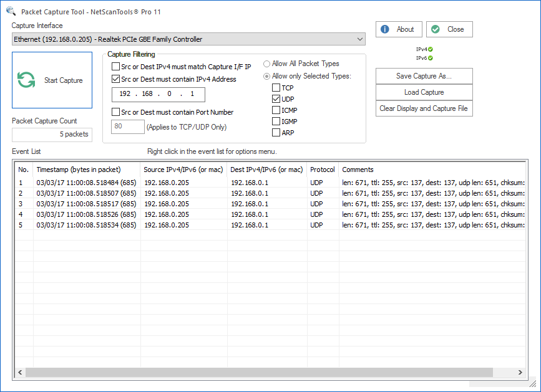The height and width of the screenshot is (392, 541).
Task: Click the scroll left arrow of event list
Action: click(20, 372)
